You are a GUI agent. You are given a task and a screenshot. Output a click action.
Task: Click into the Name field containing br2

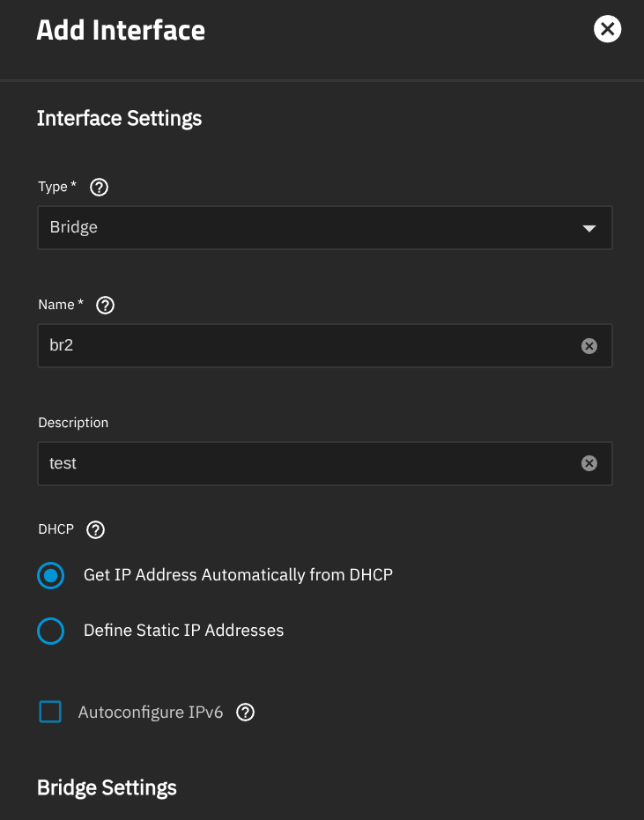click(x=308, y=346)
